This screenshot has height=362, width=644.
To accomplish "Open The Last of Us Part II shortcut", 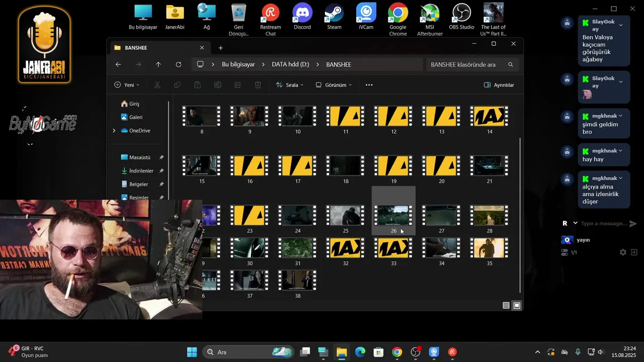I will [x=493, y=20].
